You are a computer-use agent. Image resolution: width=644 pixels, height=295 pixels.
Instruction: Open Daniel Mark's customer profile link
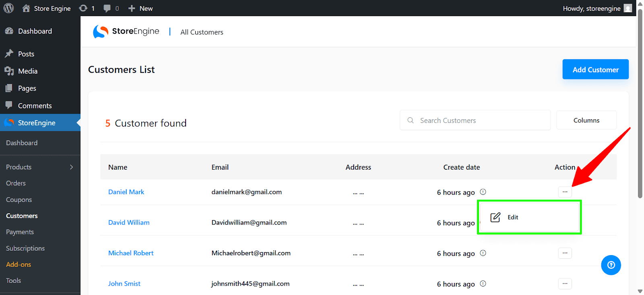click(x=126, y=192)
